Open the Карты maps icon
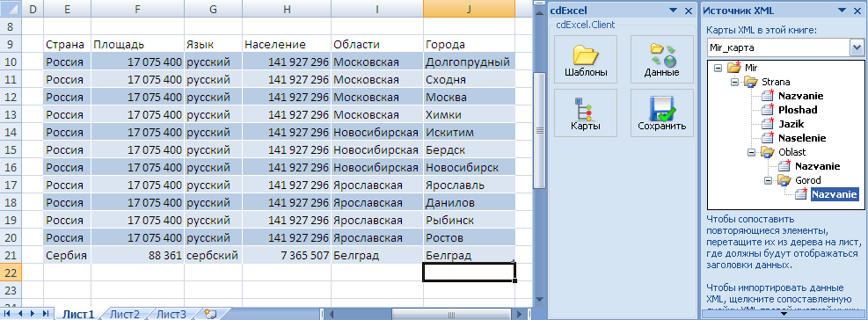The image size is (868, 320). 585,113
